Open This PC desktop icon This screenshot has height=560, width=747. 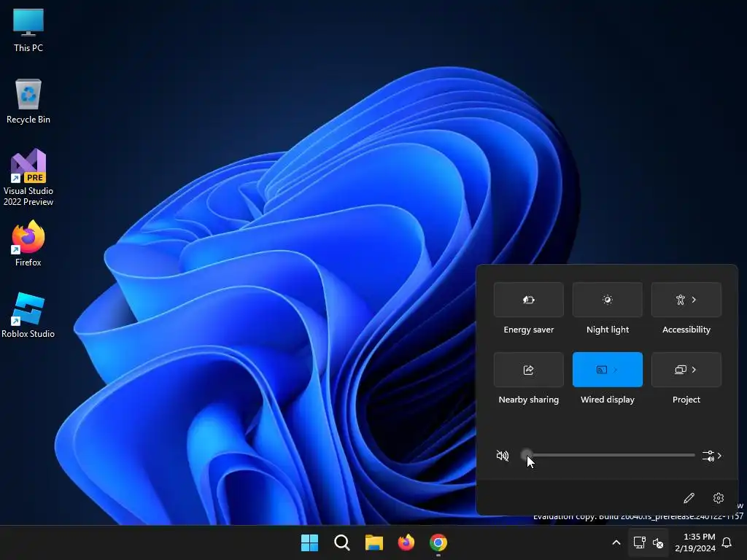coord(28,31)
